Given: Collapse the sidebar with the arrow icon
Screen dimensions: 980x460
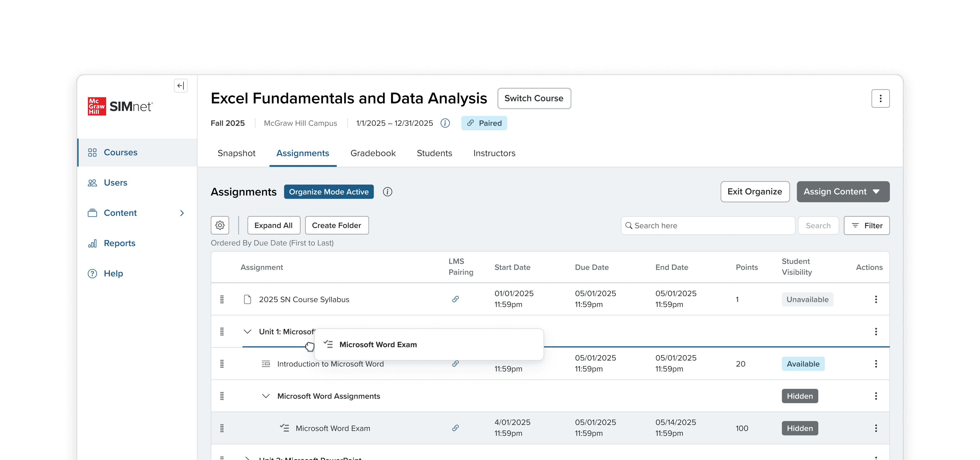Looking at the screenshot, I should [x=181, y=86].
